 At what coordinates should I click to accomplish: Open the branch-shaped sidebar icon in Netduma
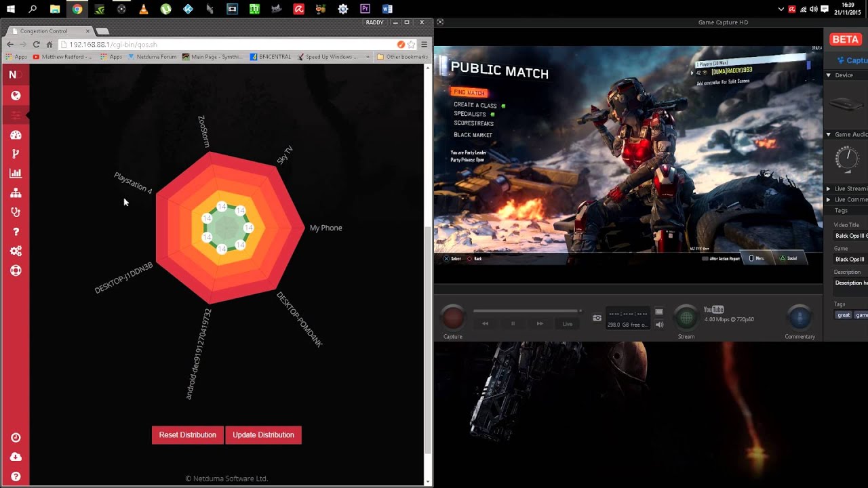point(16,154)
